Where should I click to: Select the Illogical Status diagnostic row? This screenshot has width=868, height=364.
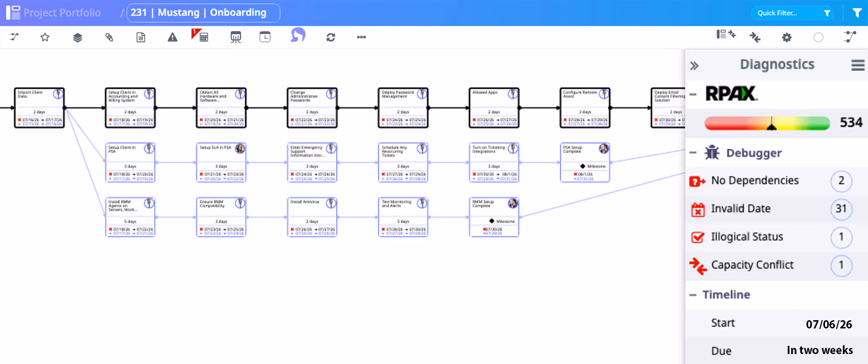[776, 237]
